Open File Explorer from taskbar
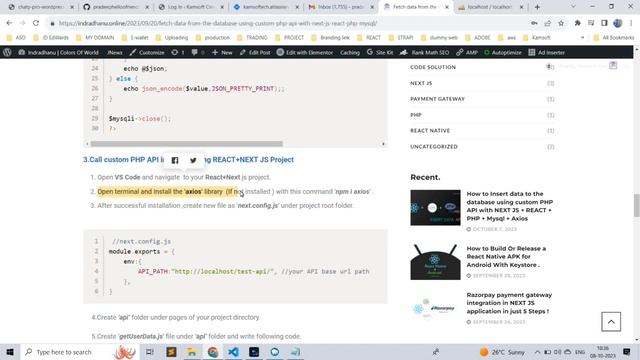This screenshot has width=640, height=360. (191, 352)
